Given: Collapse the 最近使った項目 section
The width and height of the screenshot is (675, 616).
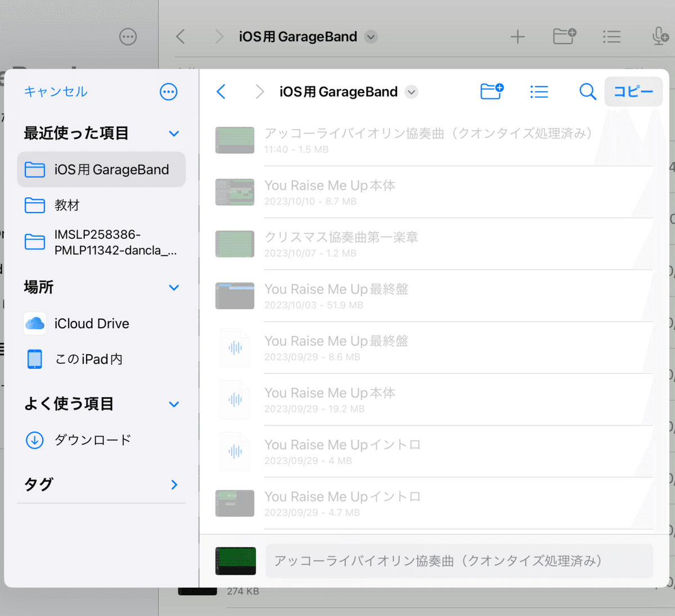Looking at the screenshot, I should tap(174, 134).
